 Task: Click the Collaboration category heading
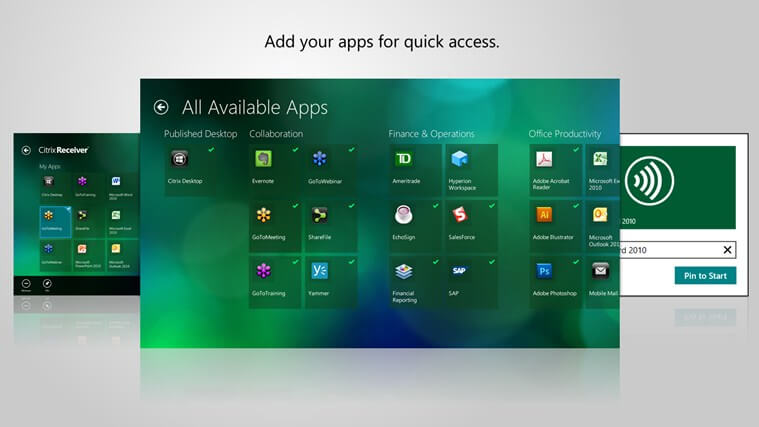tap(276, 134)
